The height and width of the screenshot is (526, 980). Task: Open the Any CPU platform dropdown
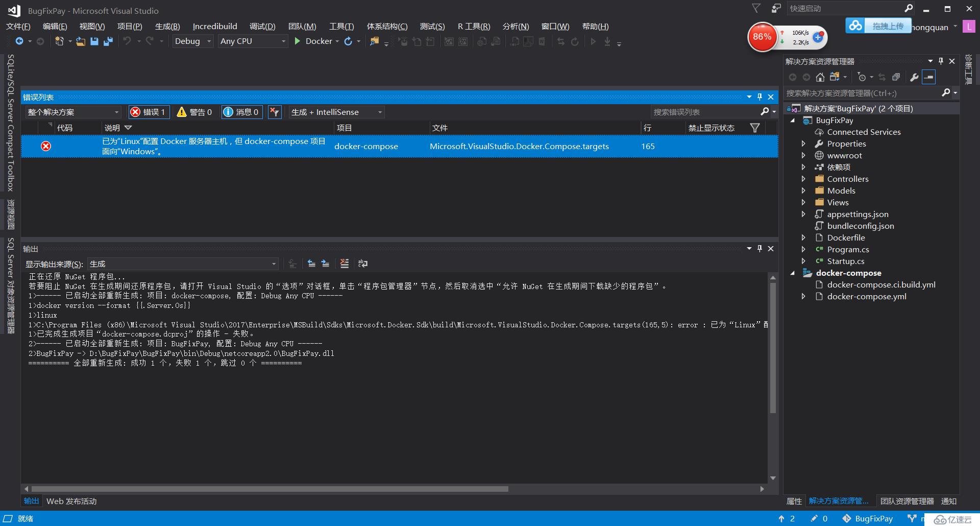coord(253,41)
